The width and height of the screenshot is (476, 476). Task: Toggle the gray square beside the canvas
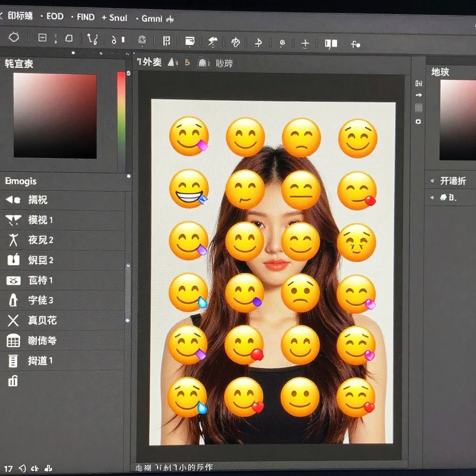(418, 108)
